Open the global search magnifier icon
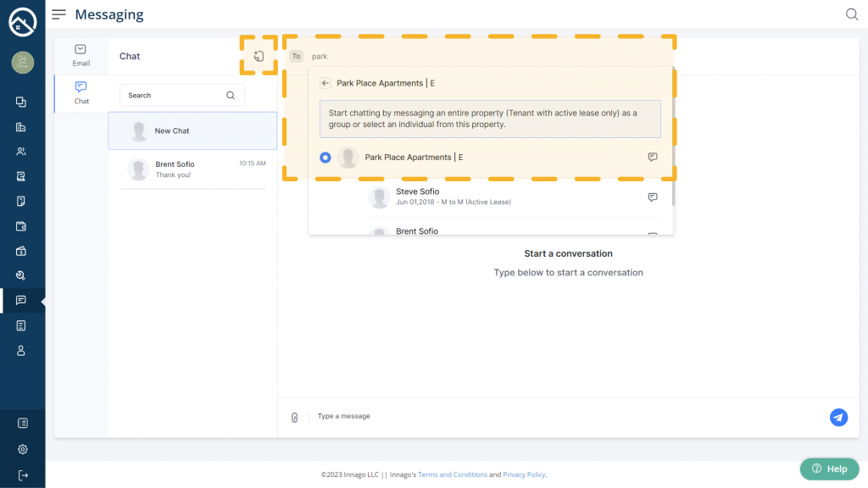868x488 pixels. pyautogui.click(x=852, y=14)
